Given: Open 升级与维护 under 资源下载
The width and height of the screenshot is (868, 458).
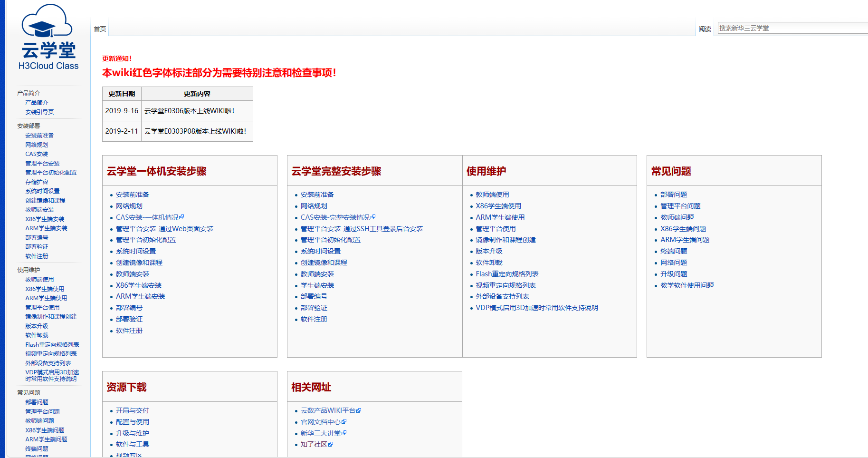Looking at the screenshot, I should click(x=133, y=433).
